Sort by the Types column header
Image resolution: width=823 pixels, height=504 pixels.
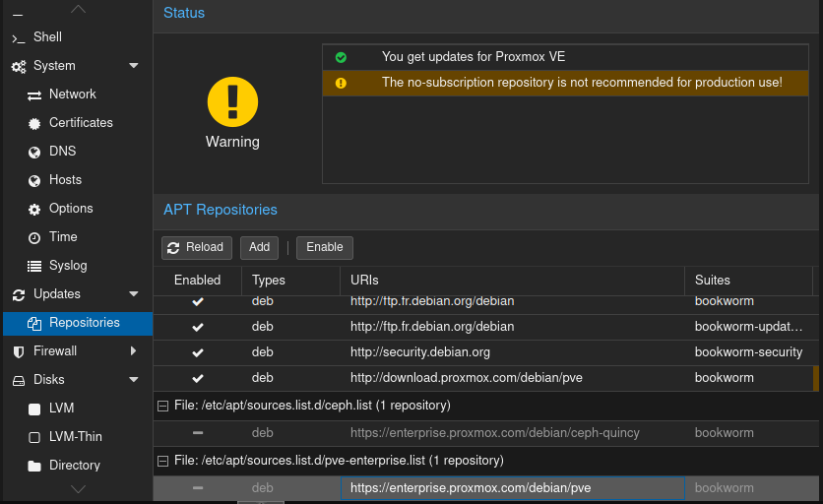[x=290, y=281]
